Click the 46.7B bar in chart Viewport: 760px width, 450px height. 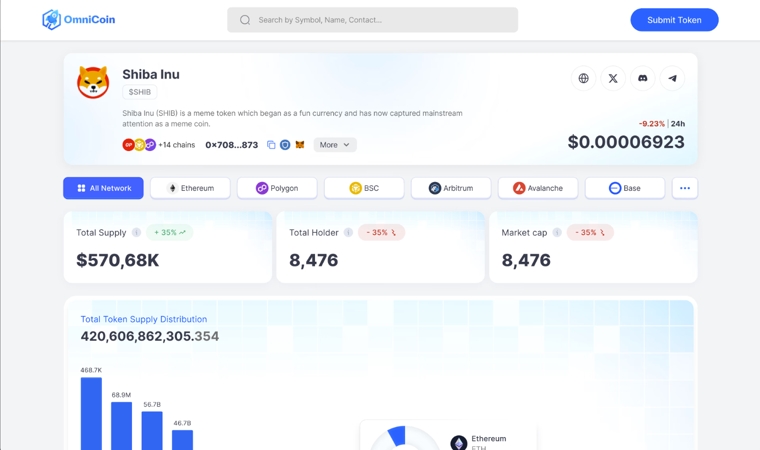click(182, 440)
